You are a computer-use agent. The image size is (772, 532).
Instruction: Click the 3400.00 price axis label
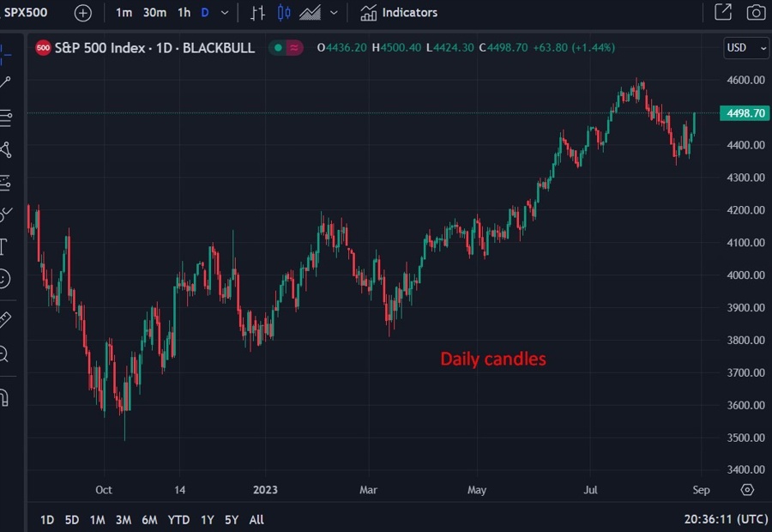(746, 469)
